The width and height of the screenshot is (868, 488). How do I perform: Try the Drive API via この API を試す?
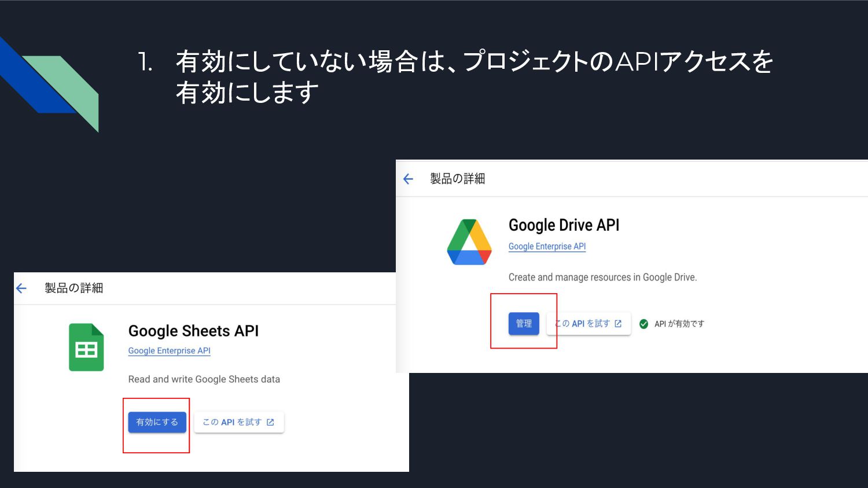[589, 324]
